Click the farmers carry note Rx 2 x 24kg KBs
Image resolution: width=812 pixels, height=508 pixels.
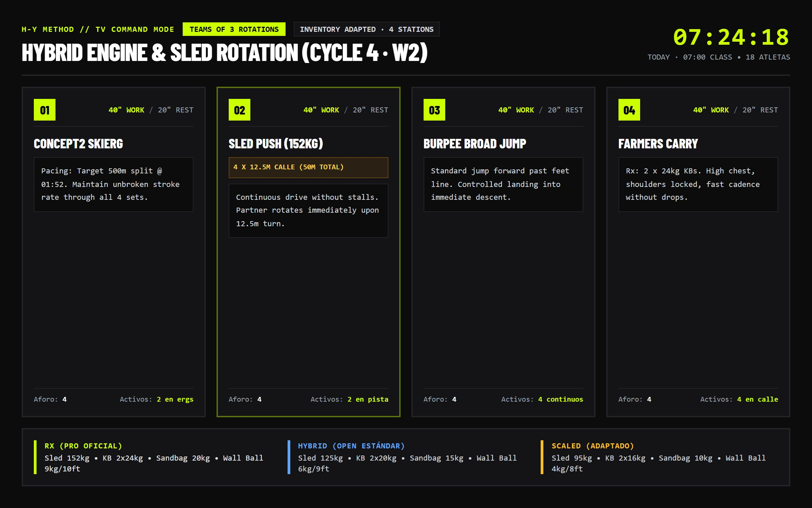coord(698,184)
